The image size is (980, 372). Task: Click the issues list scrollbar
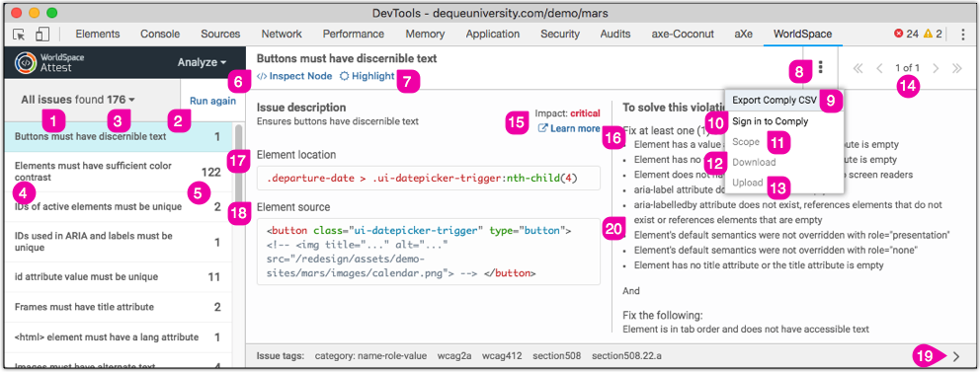point(238,164)
